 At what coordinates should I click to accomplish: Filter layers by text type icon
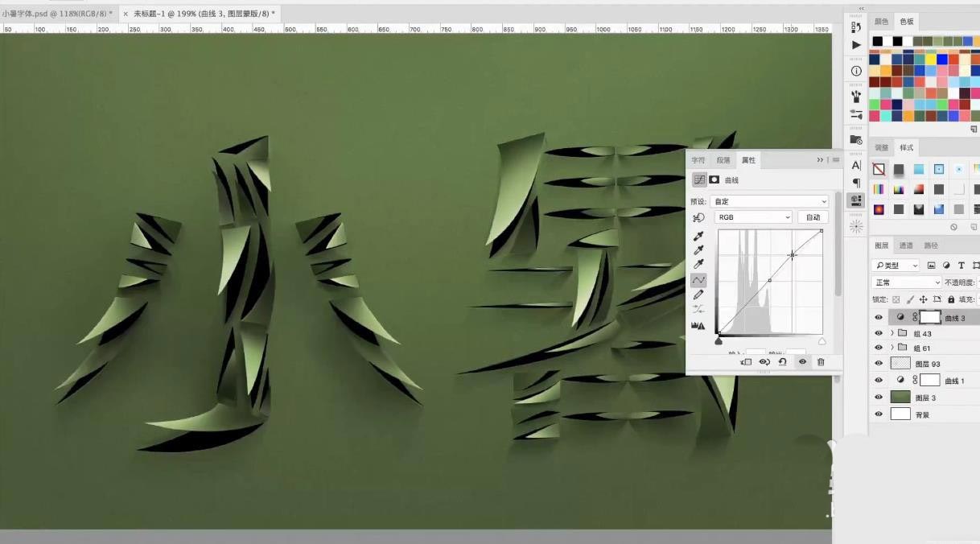(x=961, y=266)
